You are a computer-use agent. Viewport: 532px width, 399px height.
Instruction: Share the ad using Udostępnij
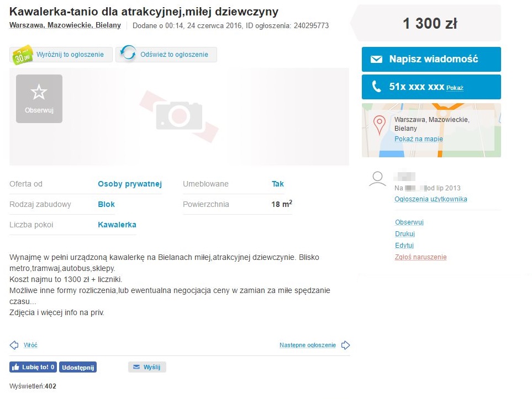click(77, 366)
